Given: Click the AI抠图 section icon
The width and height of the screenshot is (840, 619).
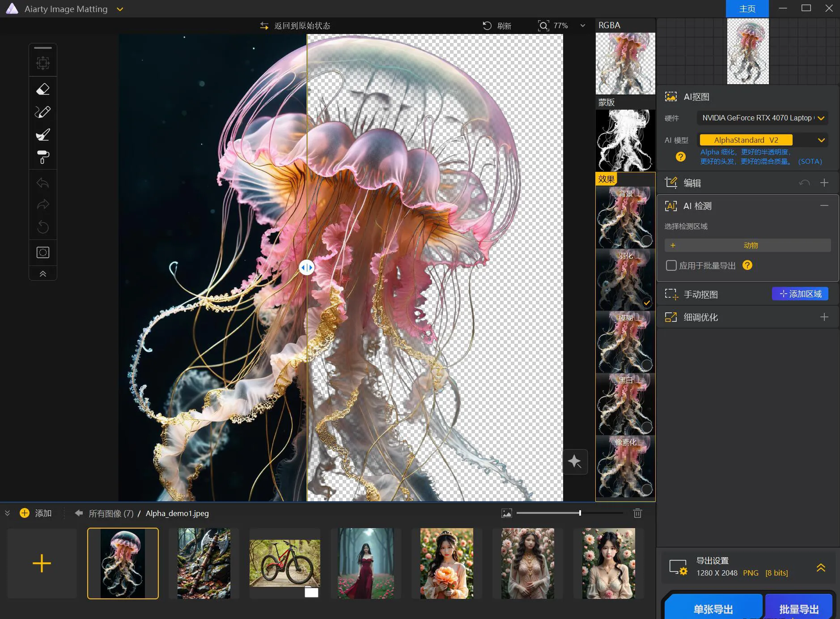Looking at the screenshot, I should (x=670, y=97).
